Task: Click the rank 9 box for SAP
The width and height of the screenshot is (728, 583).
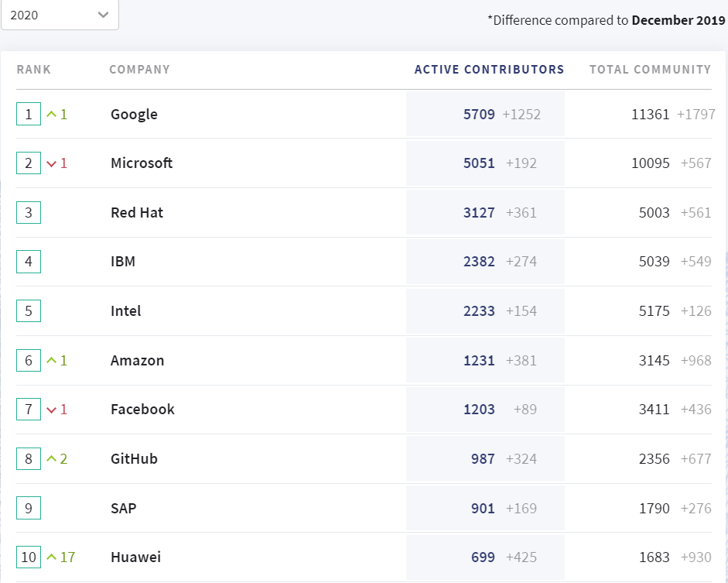Action: coord(29,509)
